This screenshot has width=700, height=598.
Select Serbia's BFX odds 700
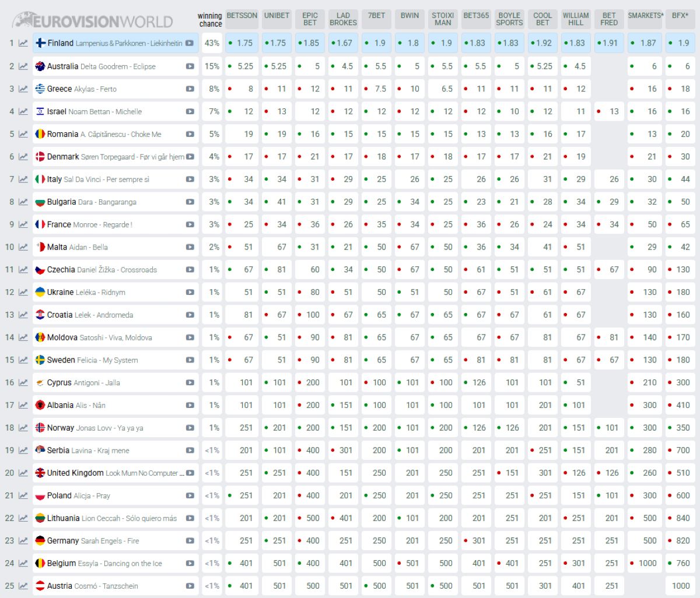[x=680, y=451]
